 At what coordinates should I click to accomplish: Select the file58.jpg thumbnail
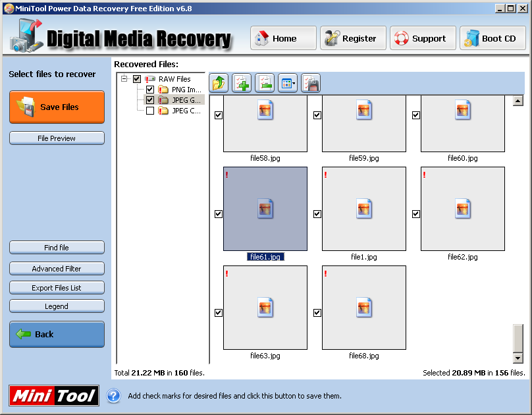265,124
